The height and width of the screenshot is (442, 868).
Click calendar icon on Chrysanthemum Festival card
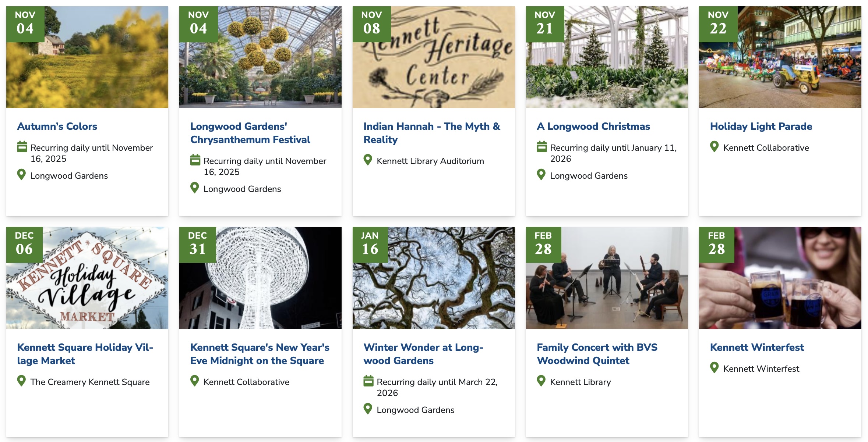195,160
